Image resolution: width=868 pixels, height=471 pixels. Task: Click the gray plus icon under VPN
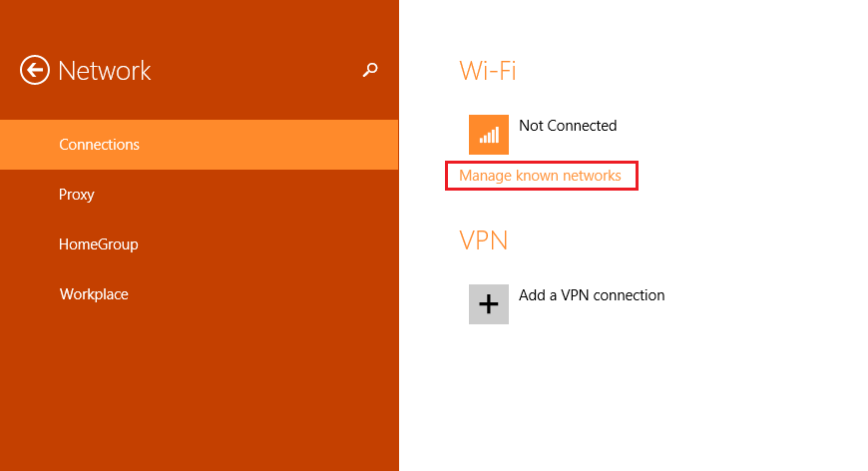pos(488,303)
